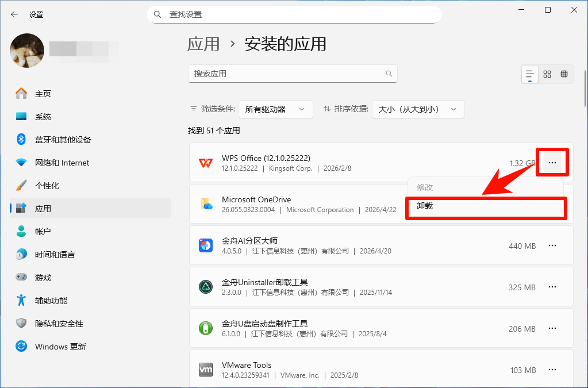This screenshot has width=588, height=388.
Task: Click the Wi-Fi network icon
Action: [x=21, y=162]
